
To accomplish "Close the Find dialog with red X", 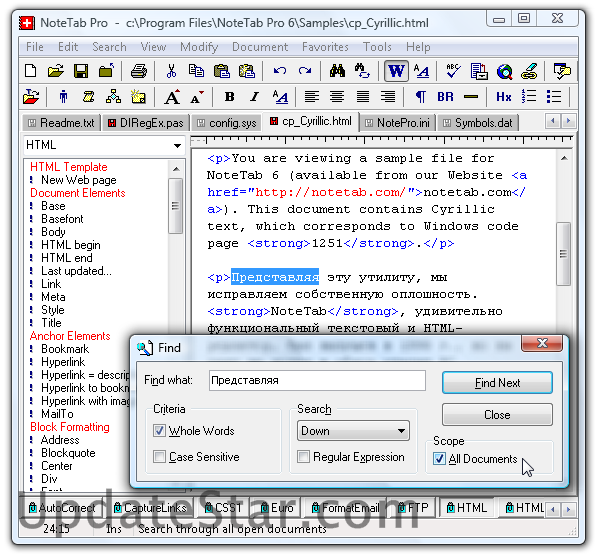I will pos(542,343).
